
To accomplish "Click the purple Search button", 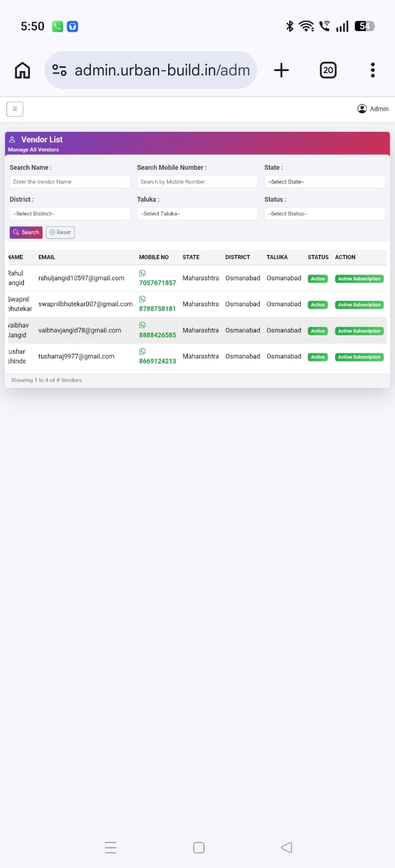I will point(26,232).
